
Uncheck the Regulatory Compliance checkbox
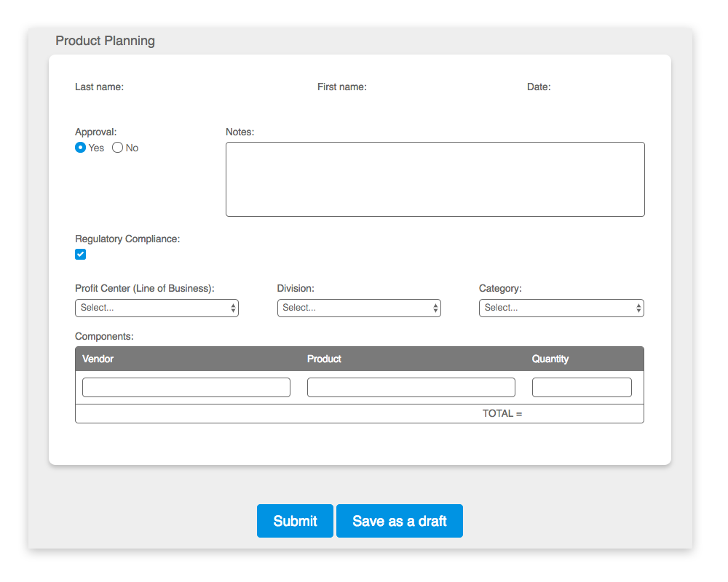tap(80, 254)
